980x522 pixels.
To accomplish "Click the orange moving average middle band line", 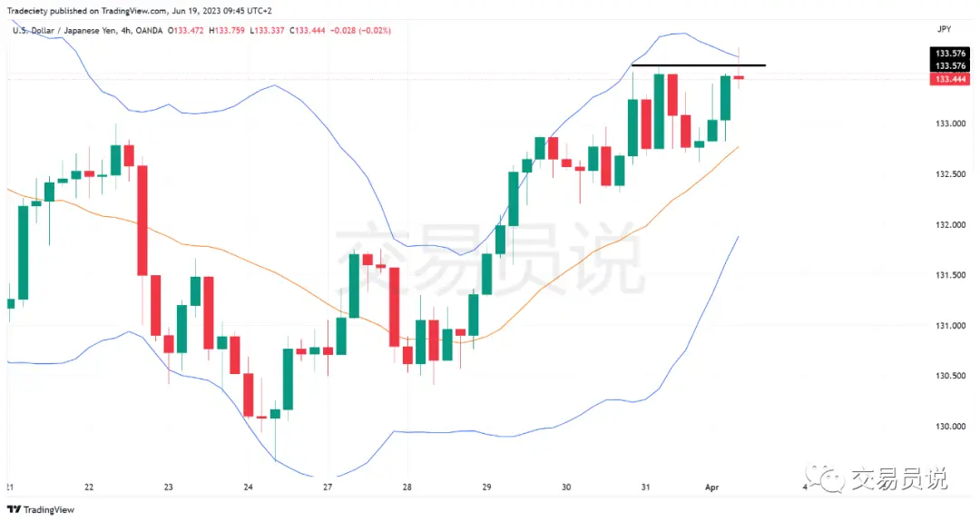I will [x=272, y=270].
